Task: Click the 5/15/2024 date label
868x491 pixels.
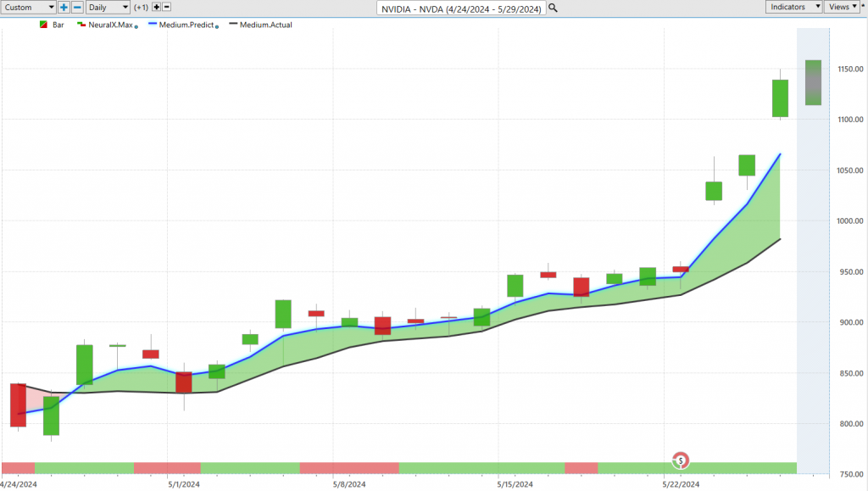Action: [x=515, y=484]
